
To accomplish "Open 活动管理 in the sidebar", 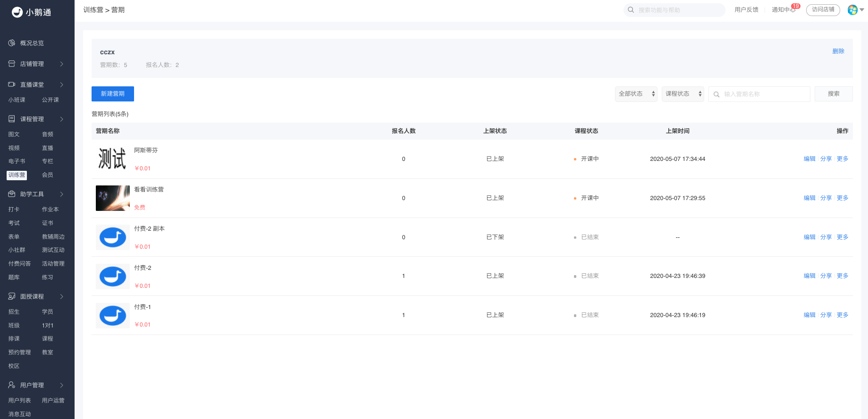I will click(53, 264).
